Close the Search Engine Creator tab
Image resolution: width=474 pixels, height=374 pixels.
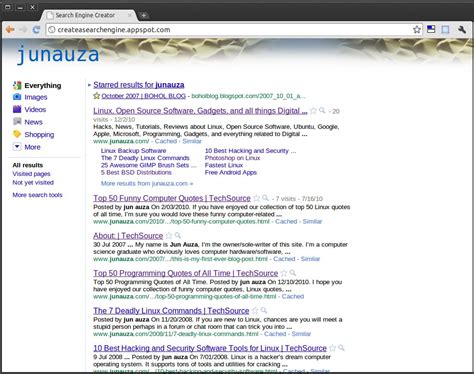pos(130,15)
